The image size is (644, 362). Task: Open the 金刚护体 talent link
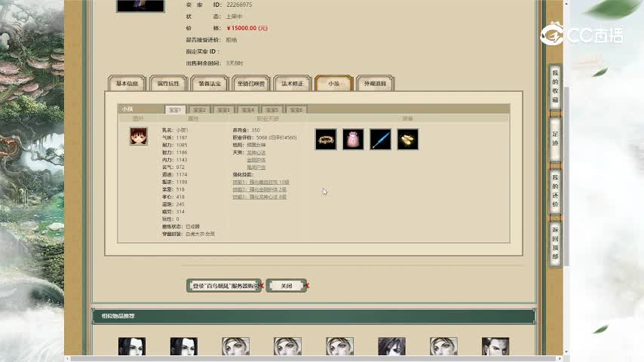tap(256, 160)
